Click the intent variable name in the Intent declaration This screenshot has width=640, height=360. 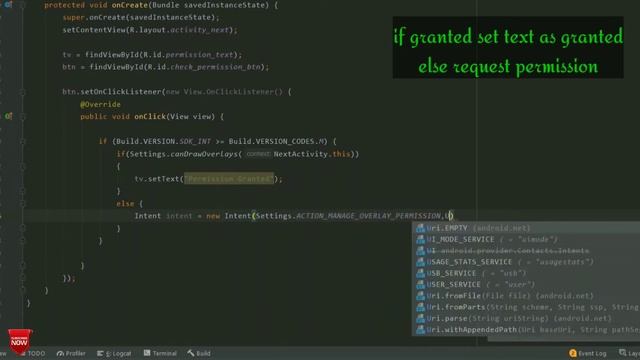(x=179, y=216)
